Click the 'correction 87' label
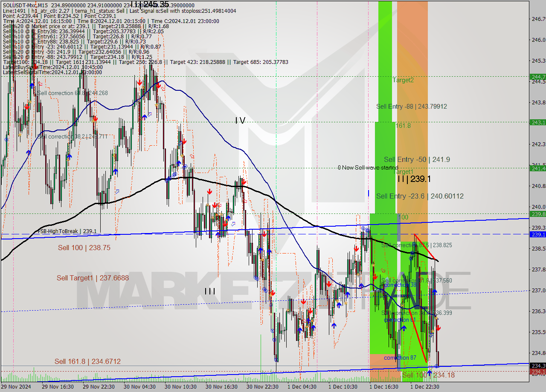The image size is (546, 392). (x=400, y=357)
